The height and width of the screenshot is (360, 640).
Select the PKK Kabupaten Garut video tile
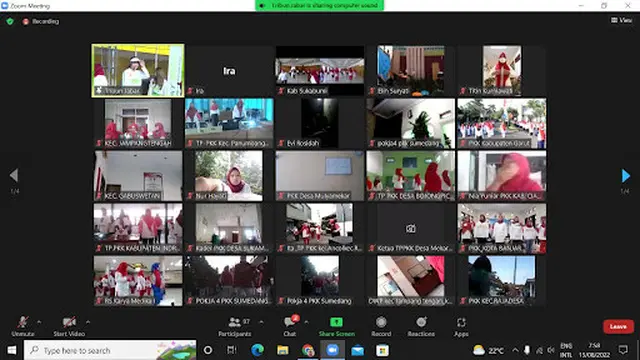(502, 123)
